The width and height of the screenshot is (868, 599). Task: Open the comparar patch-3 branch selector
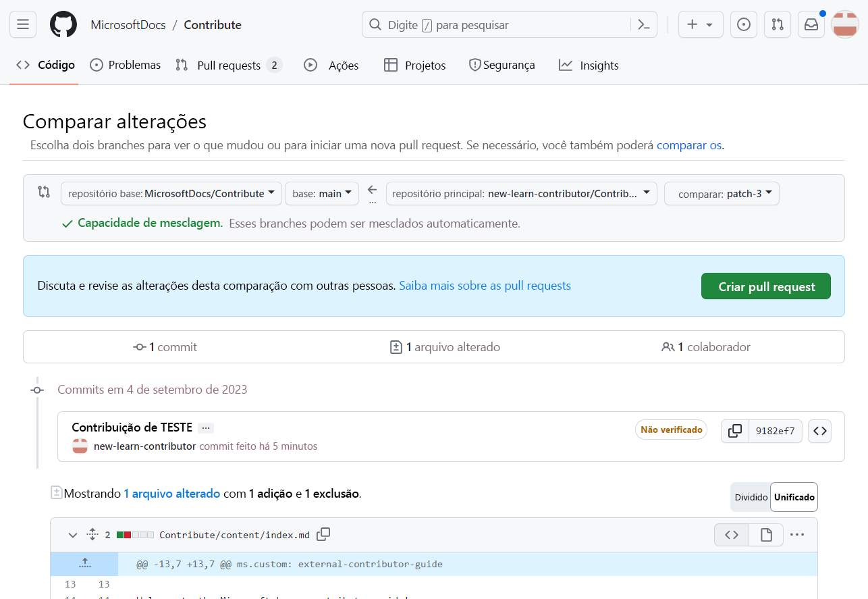pos(722,193)
